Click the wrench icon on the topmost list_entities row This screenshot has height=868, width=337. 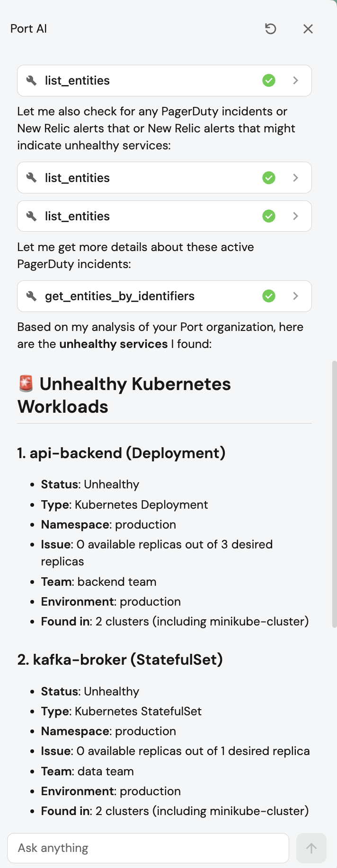point(32,80)
